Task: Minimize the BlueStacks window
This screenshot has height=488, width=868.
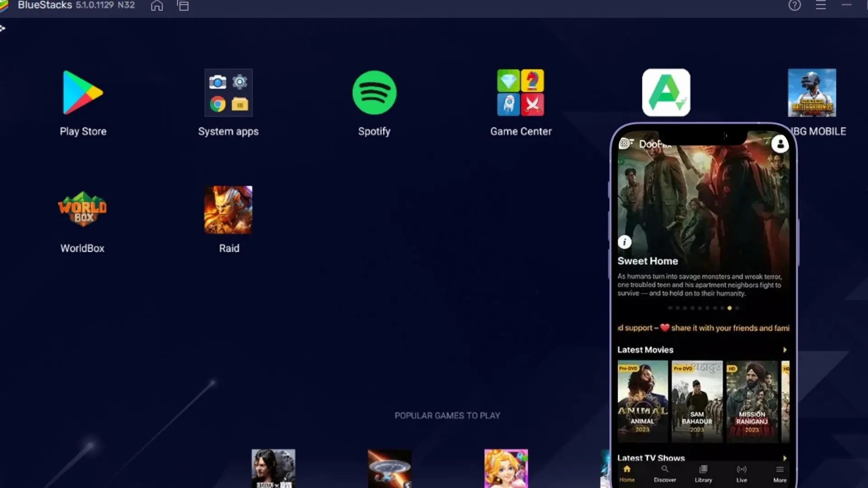Action: click(847, 5)
